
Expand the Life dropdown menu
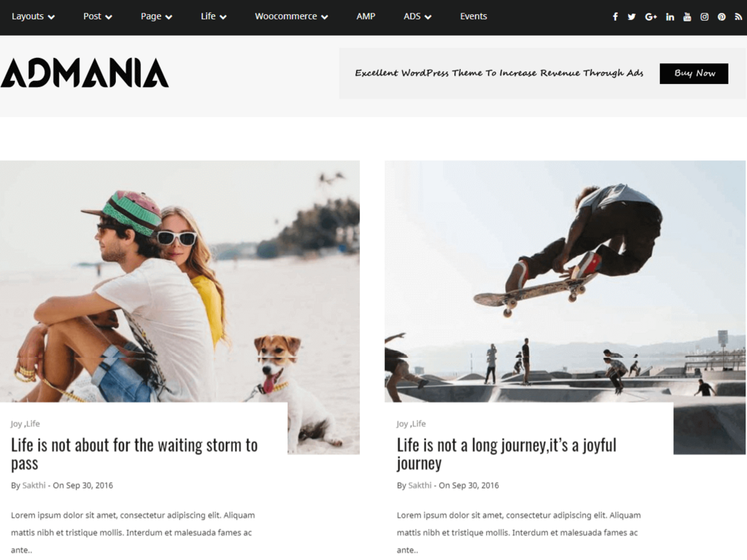coord(213,16)
